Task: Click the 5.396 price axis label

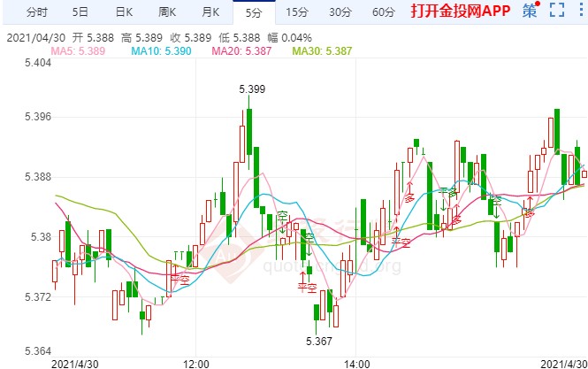Action: pyautogui.click(x=38, y=117)
